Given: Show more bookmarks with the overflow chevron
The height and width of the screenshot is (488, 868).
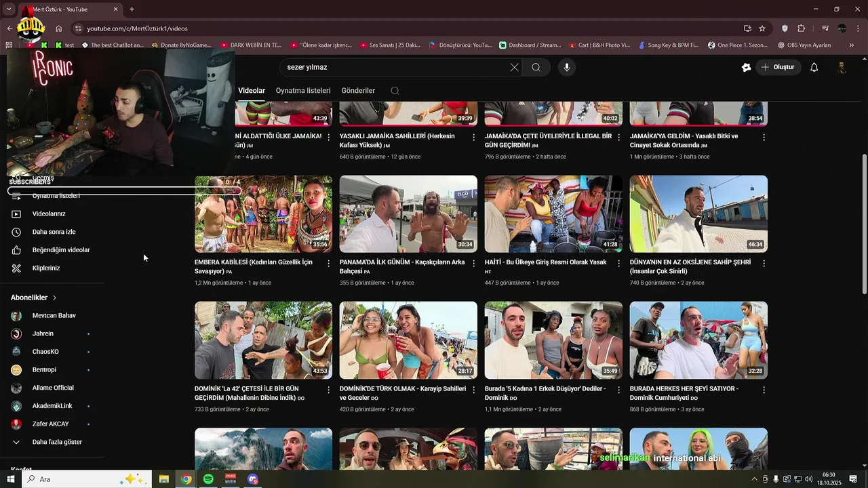Looking at the screenshot, I should [x=852, y=45].
